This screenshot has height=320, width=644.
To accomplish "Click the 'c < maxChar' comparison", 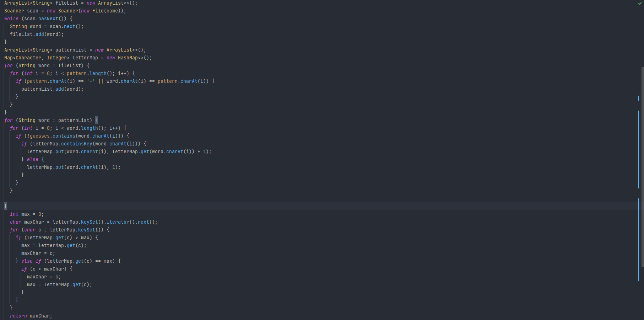I will click(x=48, y=269).
